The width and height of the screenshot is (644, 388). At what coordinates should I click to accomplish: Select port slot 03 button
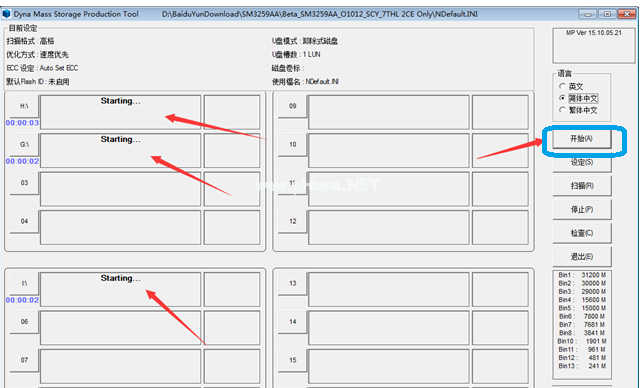24,183
